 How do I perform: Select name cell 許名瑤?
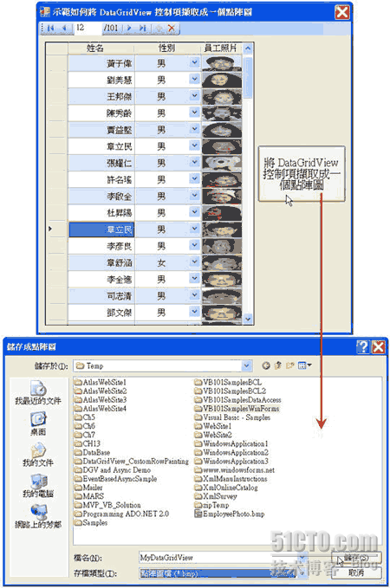click(x=101, y=179)
